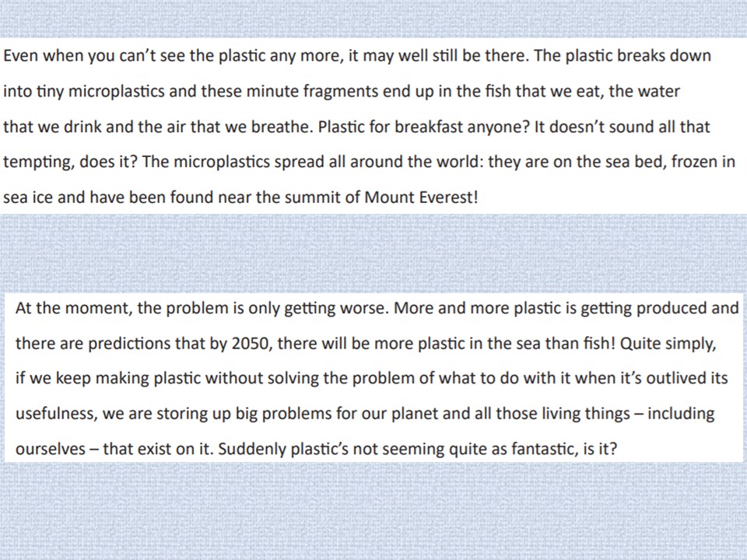
Task: Click on "Mount Everest!" text
Action: [x=421, y=197]
